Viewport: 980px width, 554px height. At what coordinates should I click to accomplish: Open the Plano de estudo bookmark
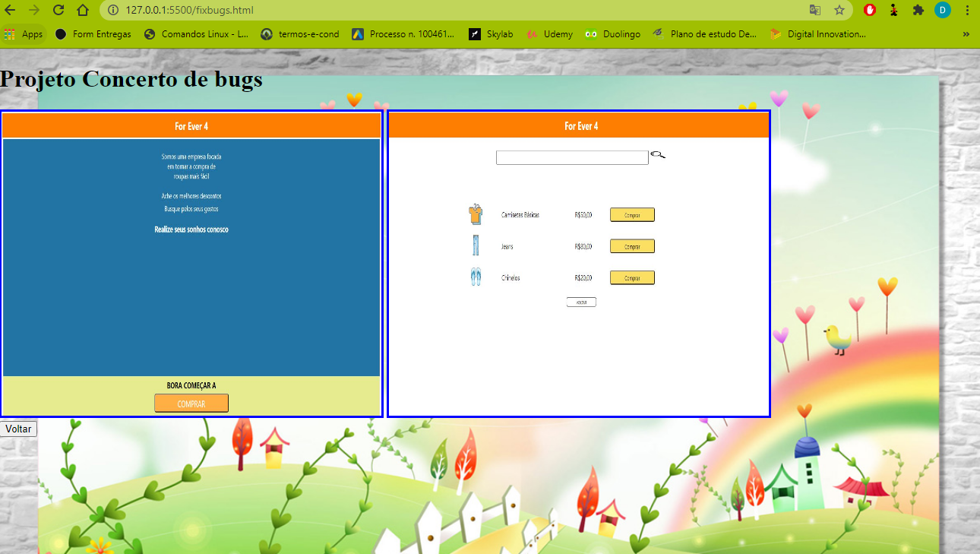click(x=704, y=34)
